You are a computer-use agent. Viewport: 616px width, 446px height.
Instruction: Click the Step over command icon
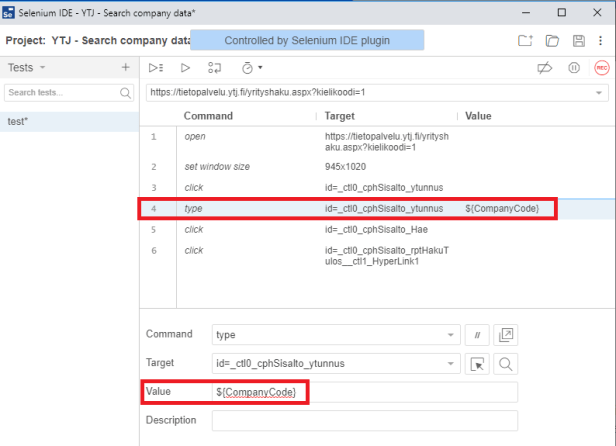214,68
